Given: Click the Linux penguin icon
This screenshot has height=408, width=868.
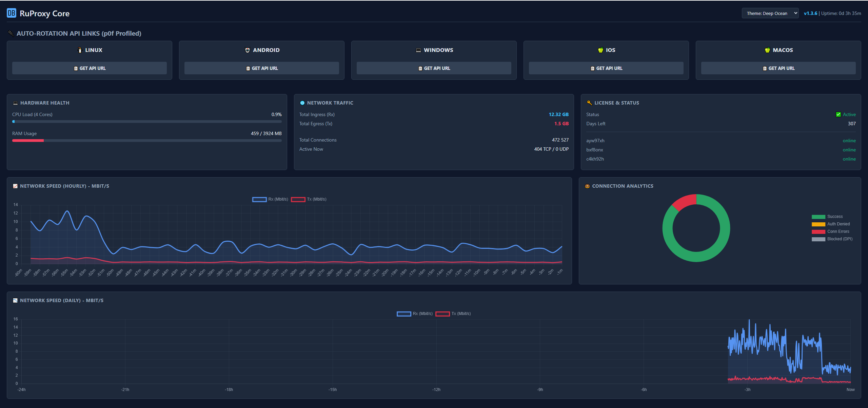Looking at the screenshot, I should pyautogui.click(x=80, y=50).
